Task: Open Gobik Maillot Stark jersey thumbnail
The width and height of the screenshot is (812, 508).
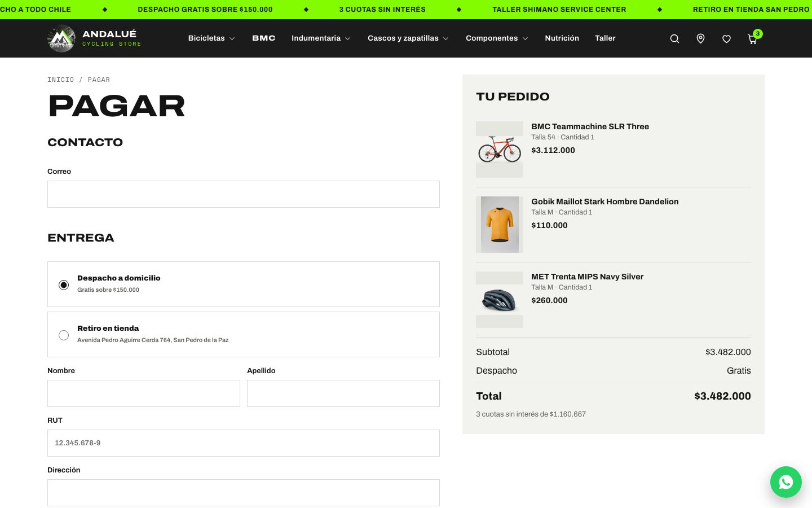Action: (x=500, y=225)
